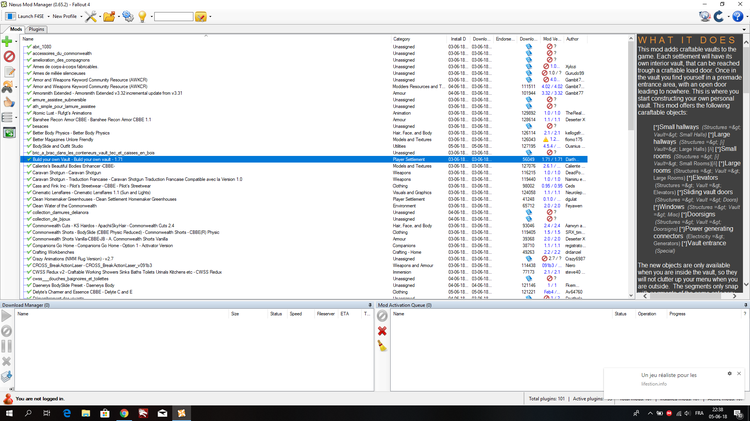Toggle green check for BodySlide and Outfit Studio

29,146
